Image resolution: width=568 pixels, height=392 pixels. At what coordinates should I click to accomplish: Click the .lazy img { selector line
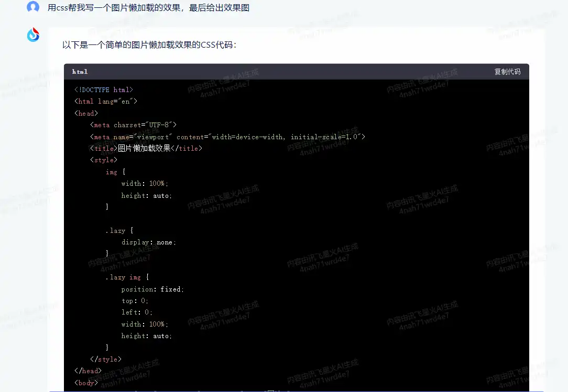click(x=127, y=277)
